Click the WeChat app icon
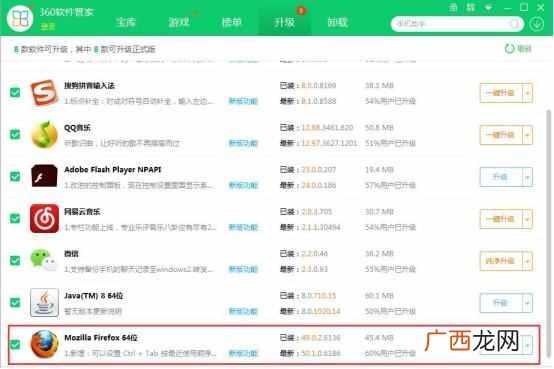 tap(44, 260)
